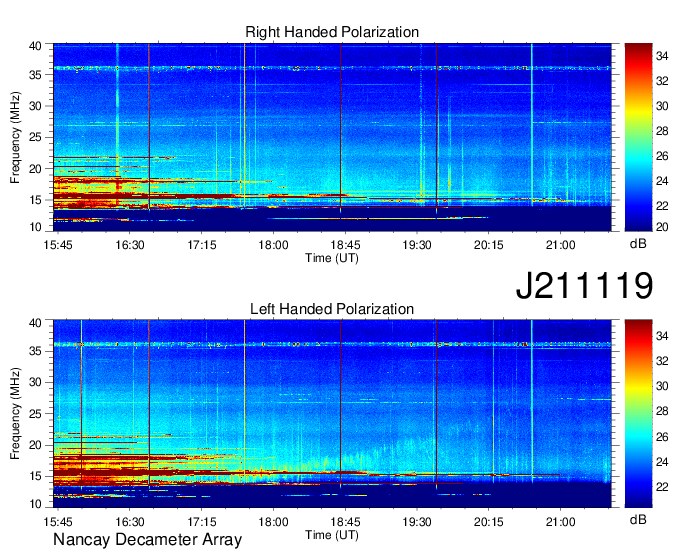Click the 16:30 time tick on right-handed plot
The image size is (680, 552).
tap(130, 245)
